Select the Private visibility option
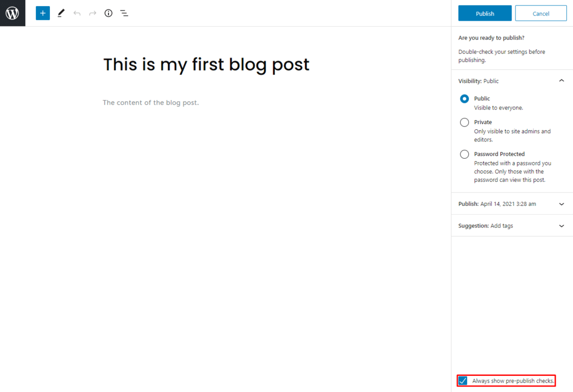This screenshot has width=573, height=392. pos(464,122)
